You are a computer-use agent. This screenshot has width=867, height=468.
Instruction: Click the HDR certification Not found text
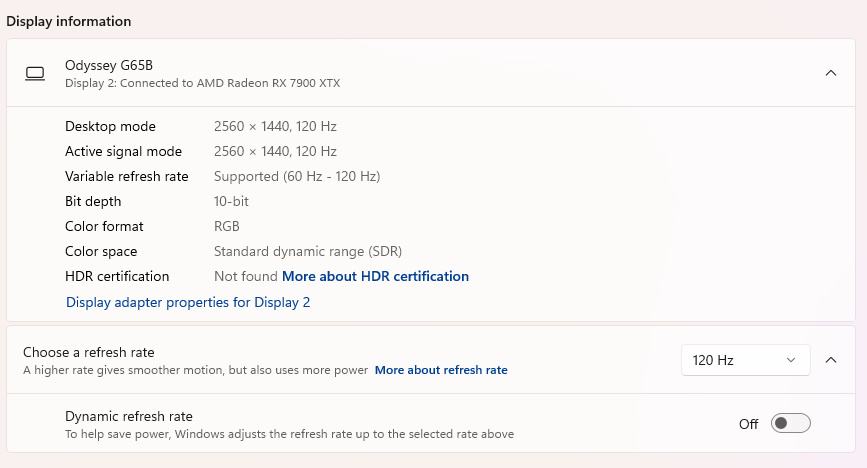pyautogui.click(x=245, y=276)
